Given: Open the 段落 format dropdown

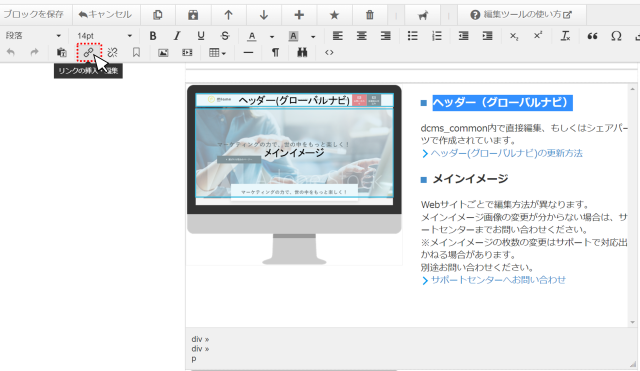Looking at the screenshot, I should 33,36.
